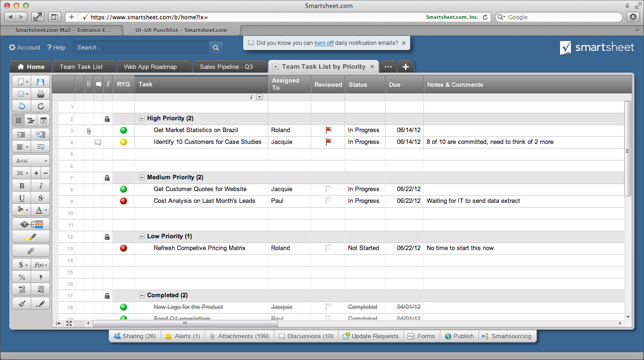This screenshot has height=360, width=644.
Task: Toggle Bold formatting
Action: click(x=22, y=186)
